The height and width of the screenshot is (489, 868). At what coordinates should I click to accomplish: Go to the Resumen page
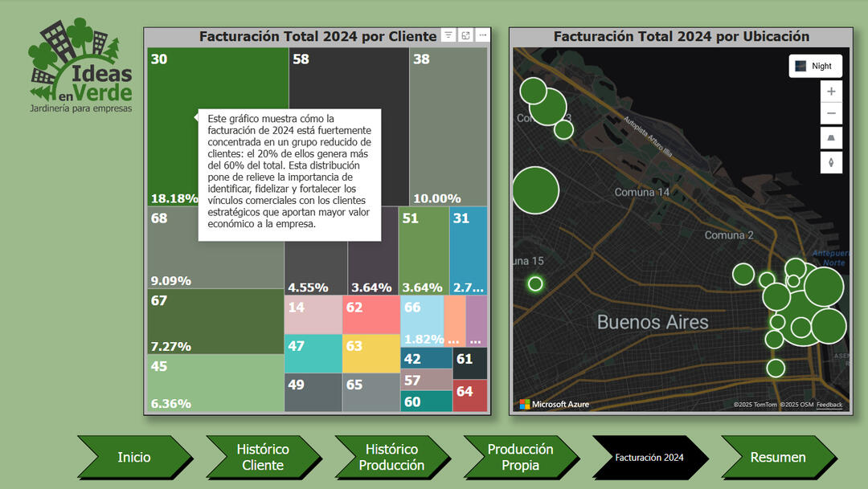pos(777,457)
